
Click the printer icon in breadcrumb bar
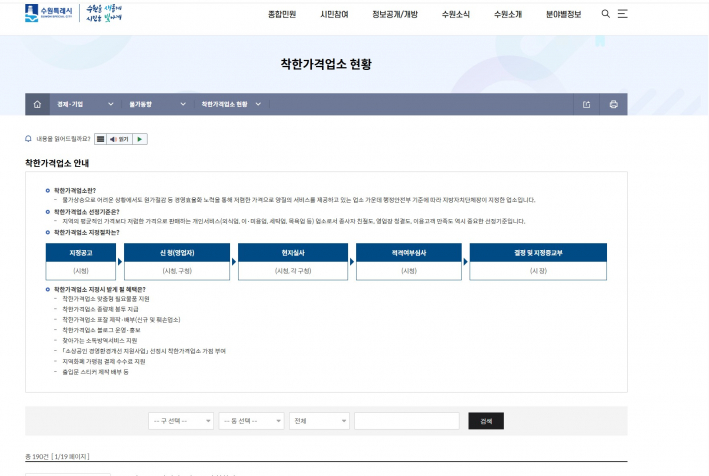pos(614,104)
